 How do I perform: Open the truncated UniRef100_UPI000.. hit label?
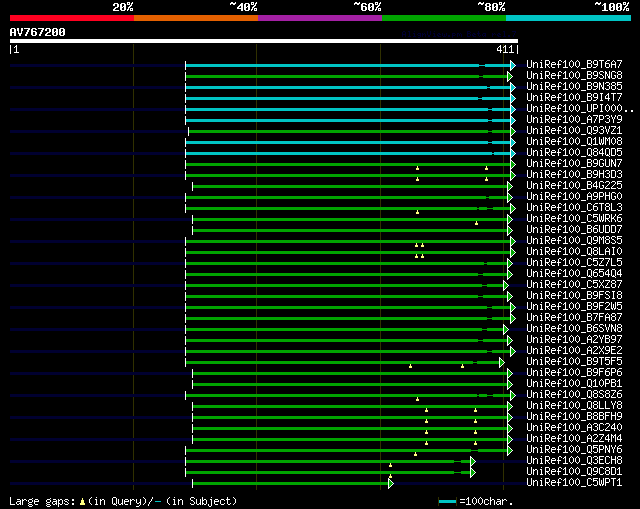point(580,109)
